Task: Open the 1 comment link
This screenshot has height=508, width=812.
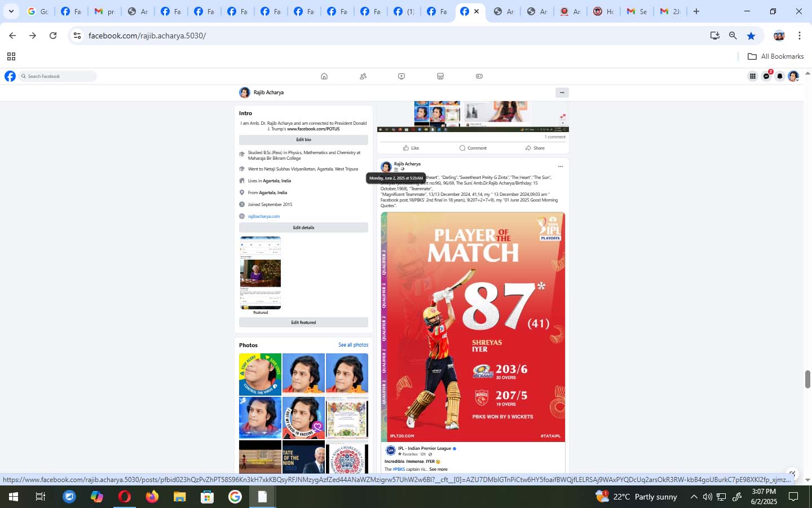Action: (555, 137)
